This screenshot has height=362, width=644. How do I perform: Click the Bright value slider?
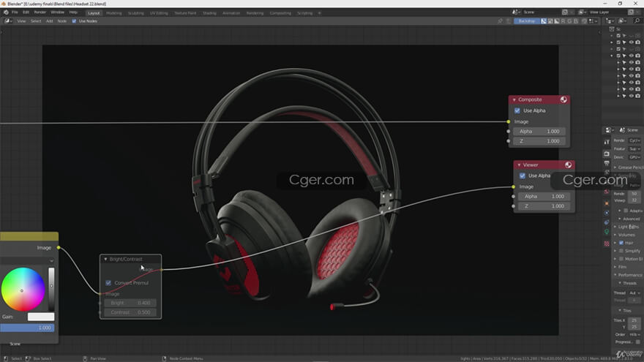pos(130,303)
